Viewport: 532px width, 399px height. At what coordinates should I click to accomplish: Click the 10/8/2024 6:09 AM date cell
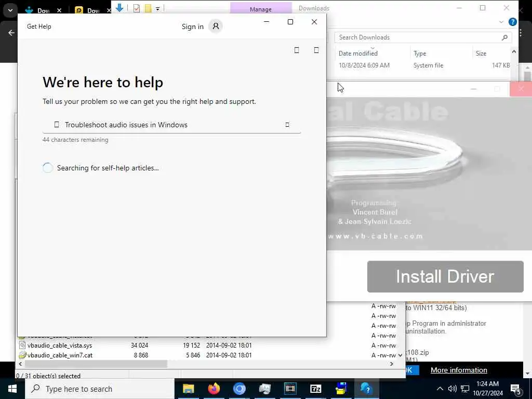tap(364, 65)
